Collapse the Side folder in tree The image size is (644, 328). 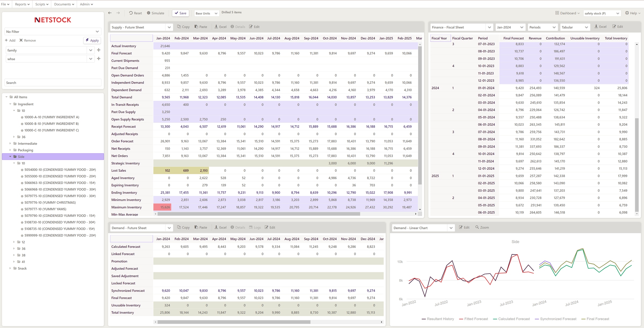(10, 156)
